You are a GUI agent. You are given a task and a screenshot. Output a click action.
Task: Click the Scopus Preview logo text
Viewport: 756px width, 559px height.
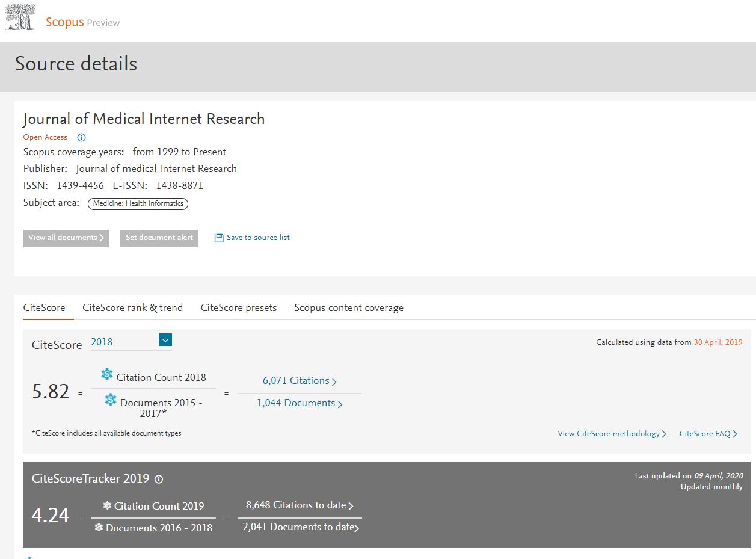(x=83, y=23)
